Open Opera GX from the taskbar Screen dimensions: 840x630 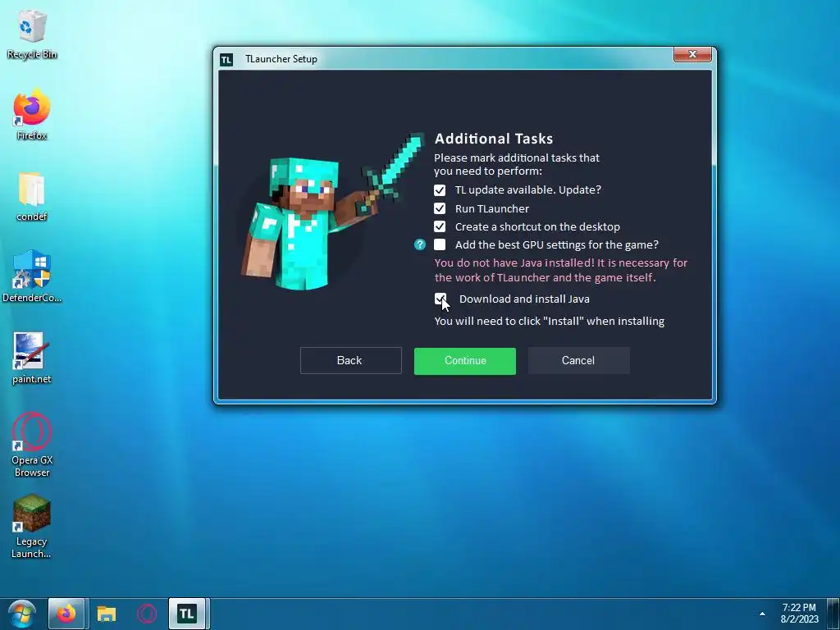(147, 614)
